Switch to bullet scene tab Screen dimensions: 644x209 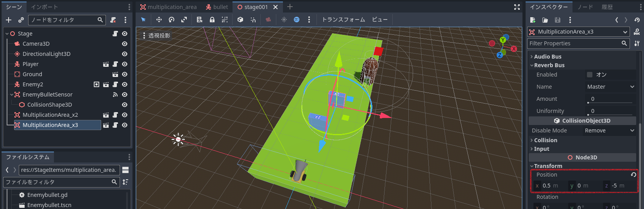click(217, 7)
